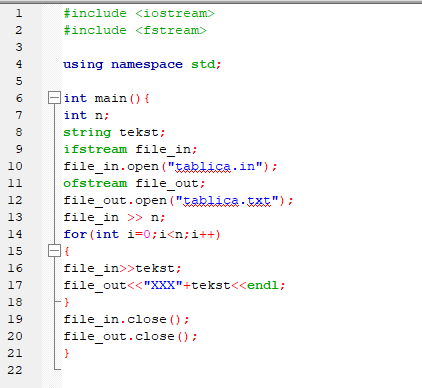Click the 'file_out.close();' statement
The width and height of the screenshot is (422, 388).
pyautogui.click(x=130, y=336)
